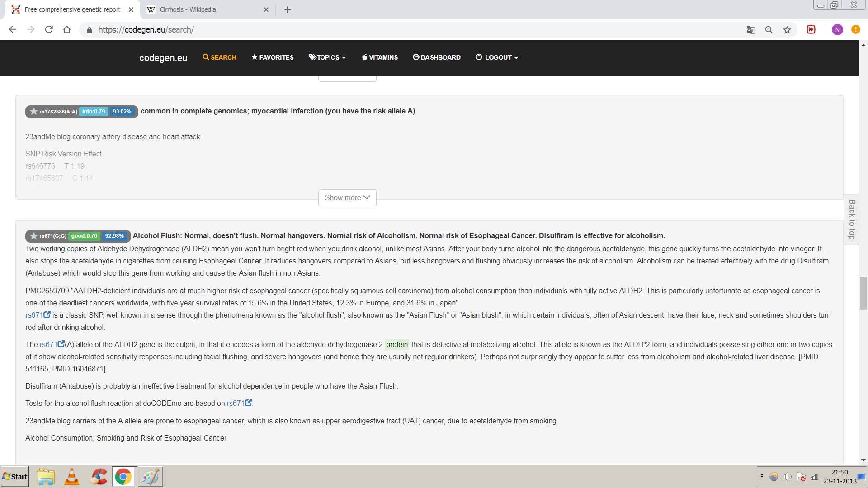
Task: Expand the LOGOUT dropdown menu
Action: 497,57
